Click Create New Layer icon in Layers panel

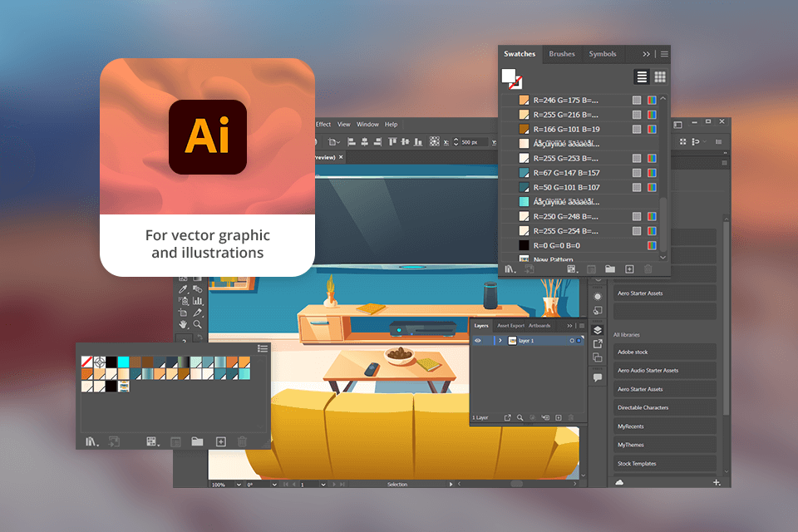559,417
